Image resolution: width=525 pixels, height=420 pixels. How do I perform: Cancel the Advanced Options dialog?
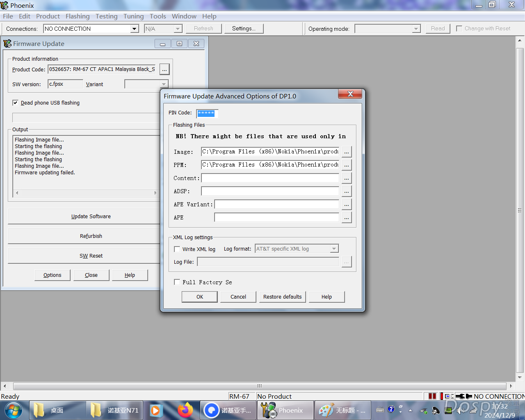click(x=238, y=297)
